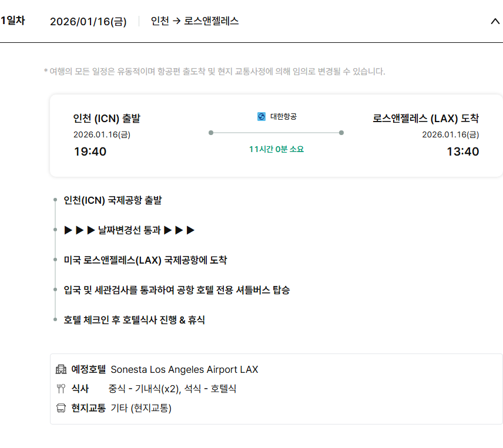The height and width of the screenshot is (448, 503).
Task: Click the 19:40 departure time
Action: tap(90, 151)
